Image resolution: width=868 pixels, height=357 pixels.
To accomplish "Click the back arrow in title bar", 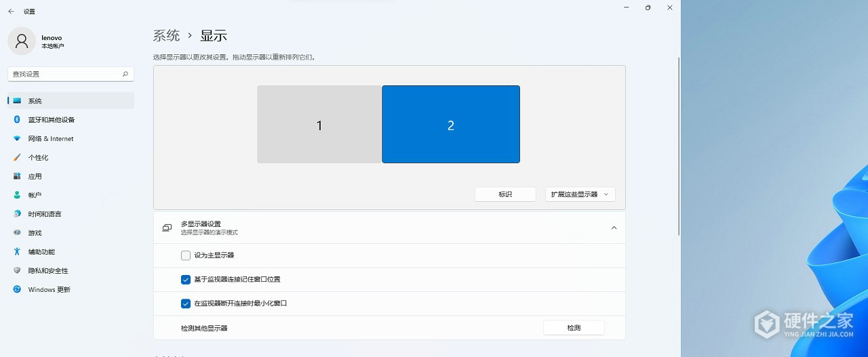I will point(11,12).
